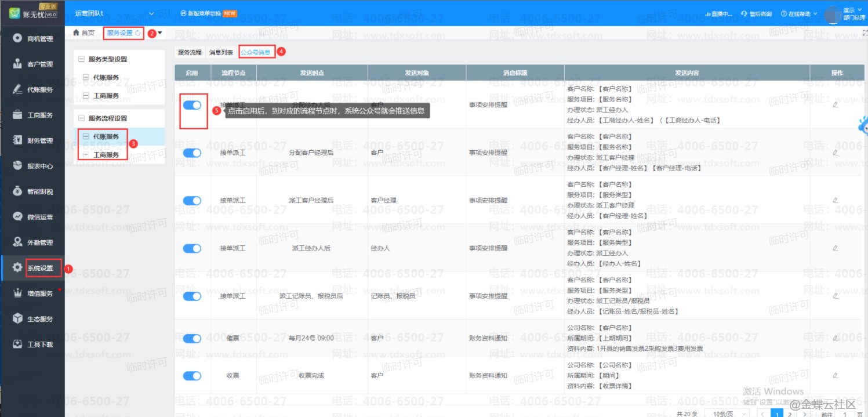
Task: Disable the 催票 notification switch
Action: 192,338
